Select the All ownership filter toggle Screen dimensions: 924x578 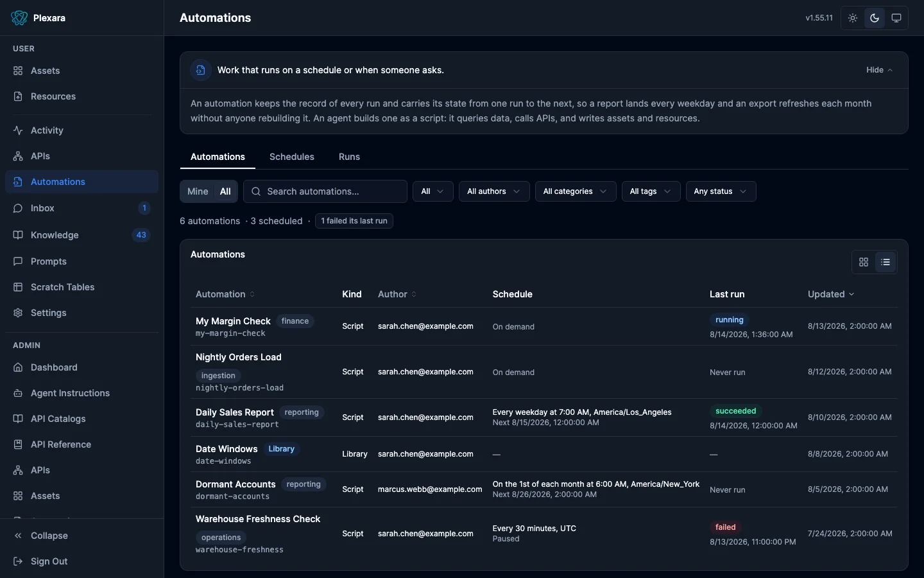point(225,191)
